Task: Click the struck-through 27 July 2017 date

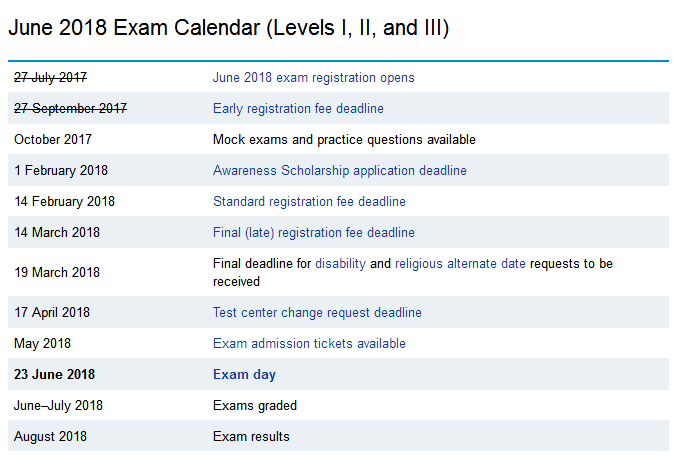Action: pos(50,77)
